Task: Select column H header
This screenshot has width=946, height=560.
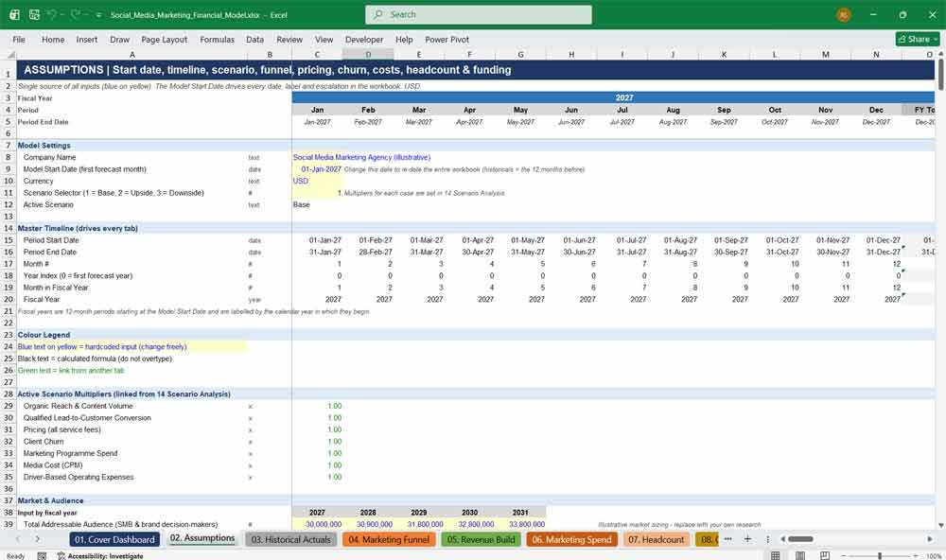Action: pyautogui.click(x=571, y=54)
